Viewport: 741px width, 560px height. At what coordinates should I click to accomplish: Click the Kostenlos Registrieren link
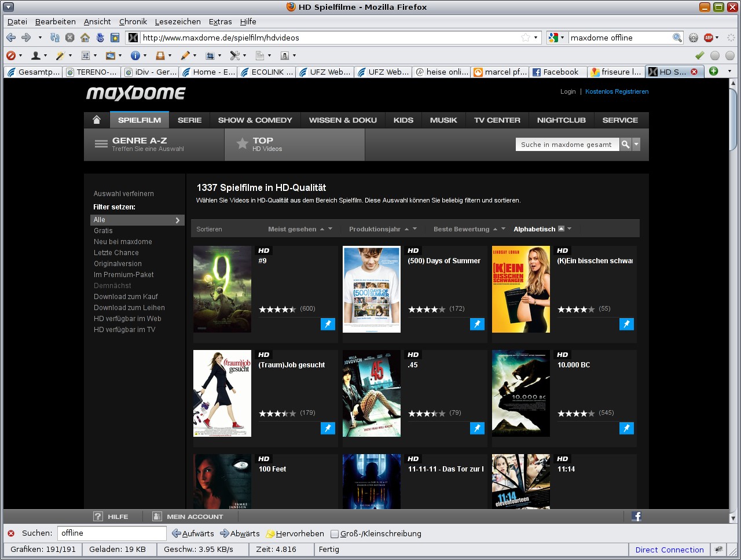(x=617, y=91)
